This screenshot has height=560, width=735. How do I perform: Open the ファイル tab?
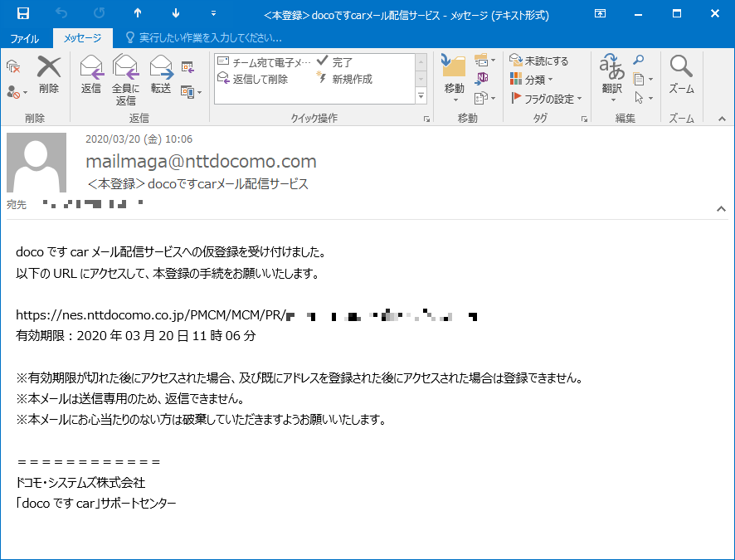[x=24, y=38]
